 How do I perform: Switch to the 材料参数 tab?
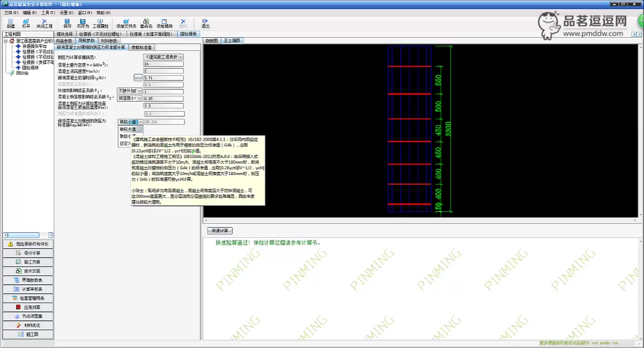(109, 41)
